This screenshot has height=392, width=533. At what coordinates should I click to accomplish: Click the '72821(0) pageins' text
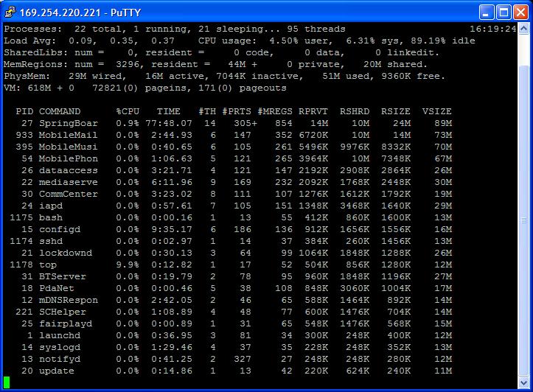coord(139,88)
